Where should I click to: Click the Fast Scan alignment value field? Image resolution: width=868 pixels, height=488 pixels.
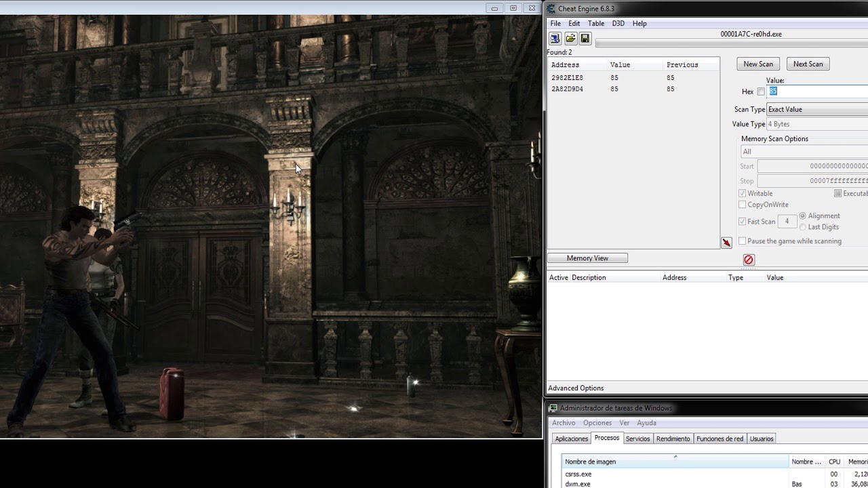(x=787, y=222)
